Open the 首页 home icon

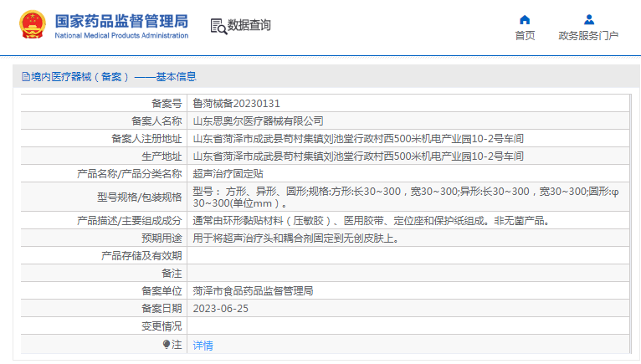pyautogui.click(x=525, y=19)
